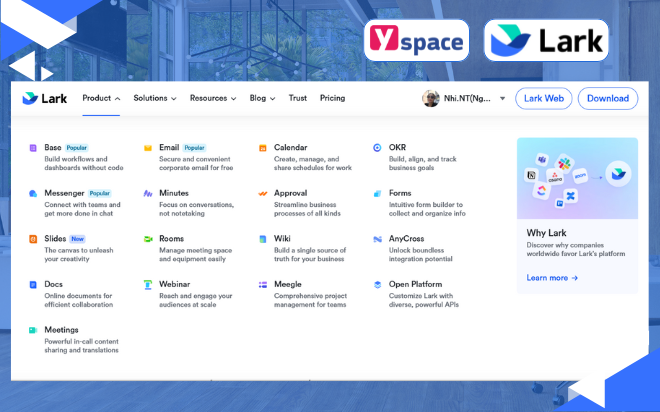Screen dimensions: 660x412
Task: Click 'Unlock boundless integration potential' text
Action: coord(420,255)
